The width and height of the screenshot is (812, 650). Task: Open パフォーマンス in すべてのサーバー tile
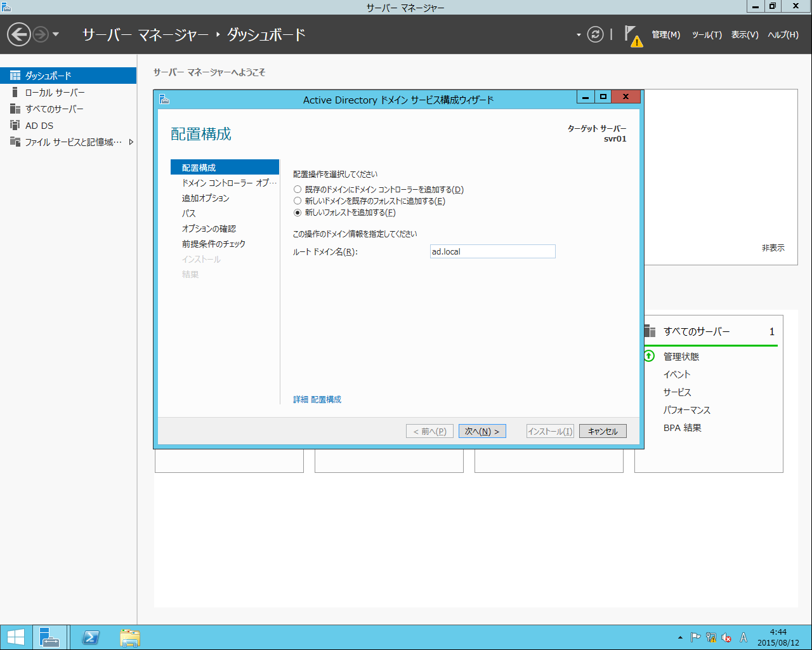pyautogui.click(x=687, y=410)
